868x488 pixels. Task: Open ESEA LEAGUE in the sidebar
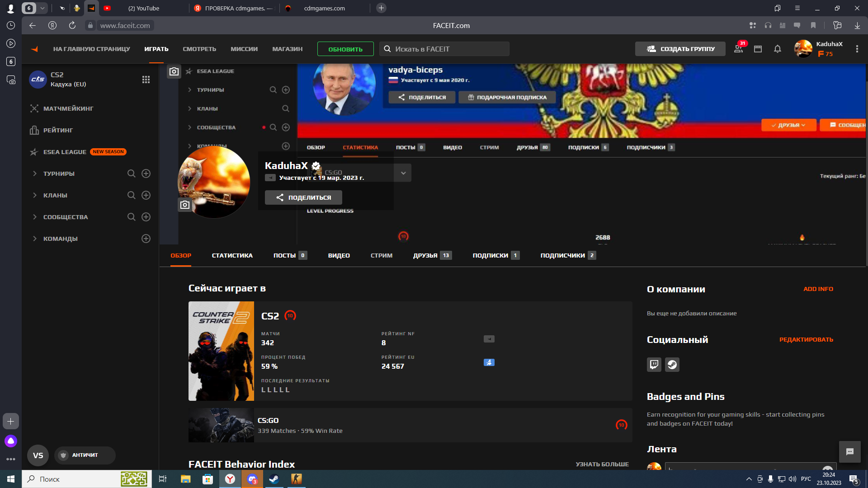65,152
